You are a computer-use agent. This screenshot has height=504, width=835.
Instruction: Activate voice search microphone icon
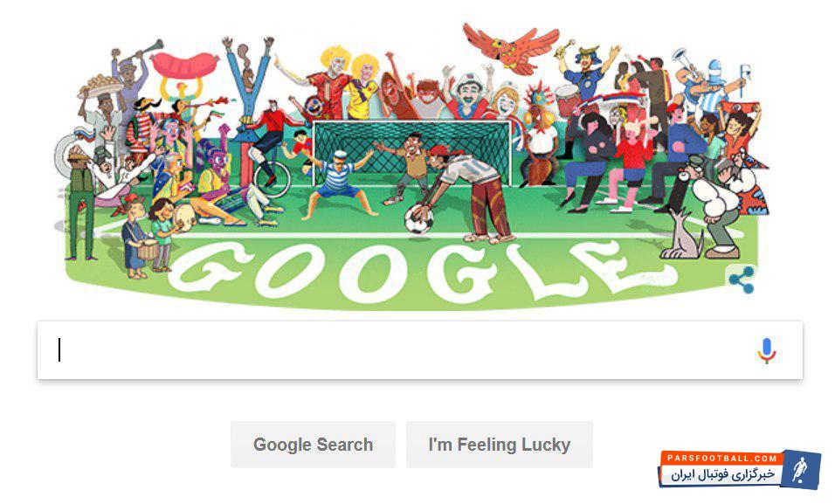[767, 351]
